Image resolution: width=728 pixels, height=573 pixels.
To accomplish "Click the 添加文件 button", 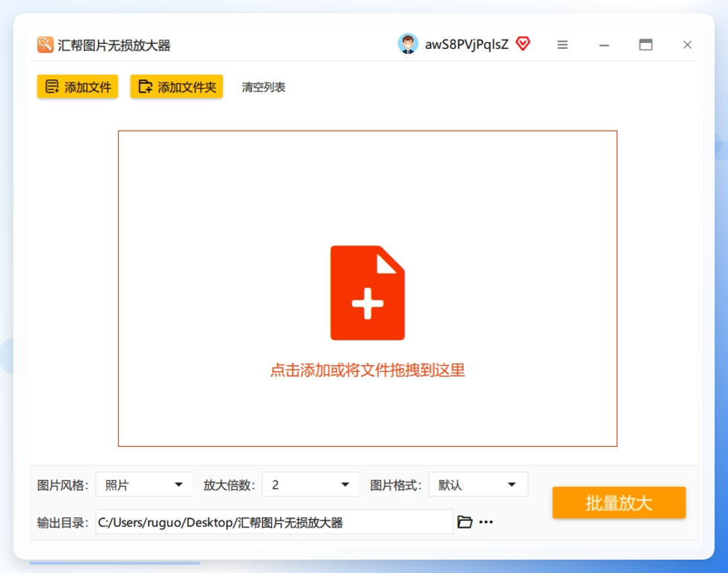I will pyautogui.click(x=77, y=86).
